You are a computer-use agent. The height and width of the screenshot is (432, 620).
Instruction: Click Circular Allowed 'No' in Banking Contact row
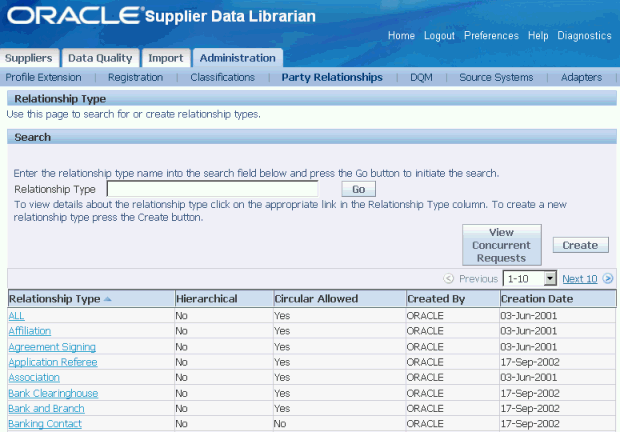(x=280, y=424)
